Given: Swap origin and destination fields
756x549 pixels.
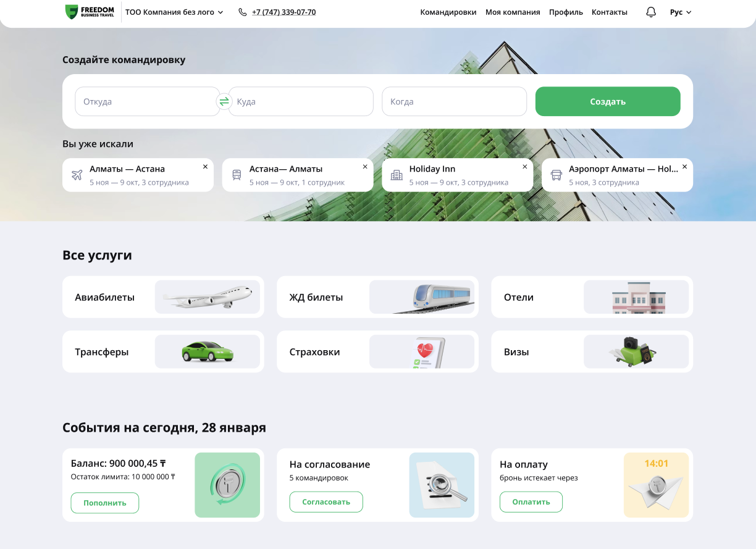Looking at the screenshot, I should (224, 101).
